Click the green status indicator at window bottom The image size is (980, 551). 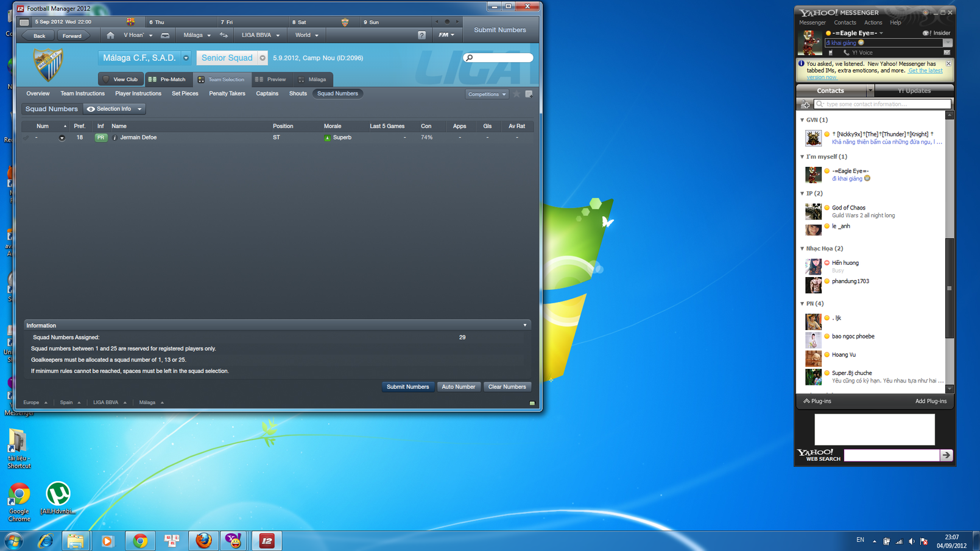point(532,403)
